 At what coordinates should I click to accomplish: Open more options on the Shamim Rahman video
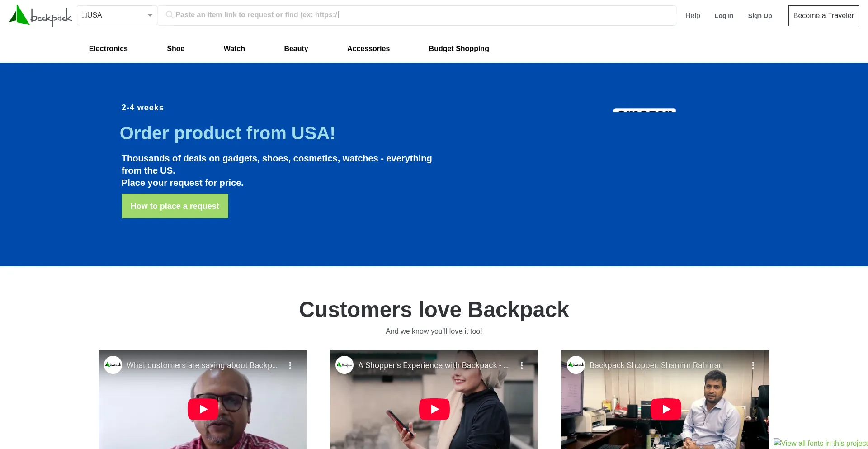click(753, 365)
